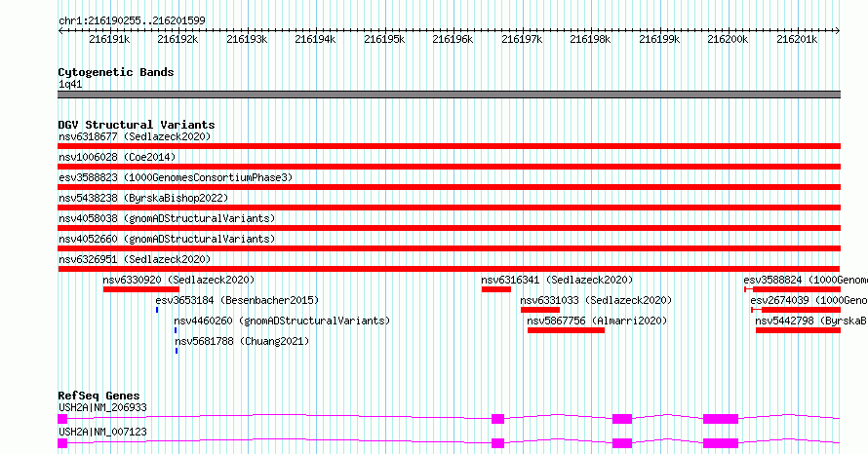Click red bar of nsv4052660 variant
Viewport: 868px width, 454px height.
click(449, 248)
